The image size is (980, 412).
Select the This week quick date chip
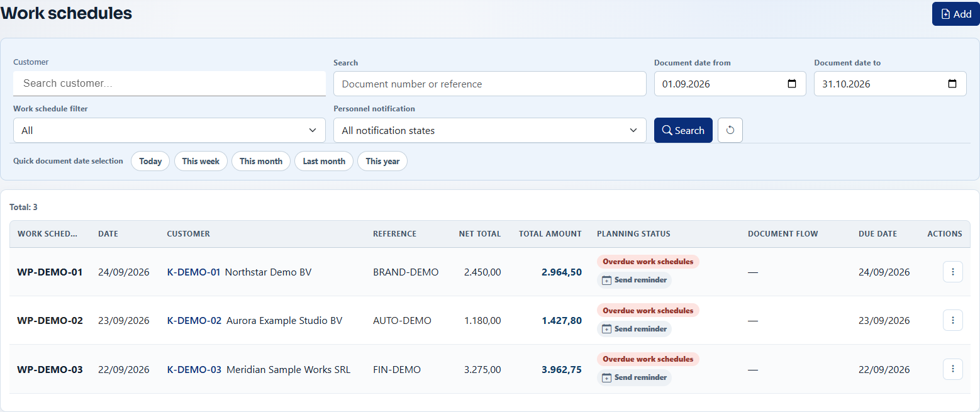pos(201,161)
